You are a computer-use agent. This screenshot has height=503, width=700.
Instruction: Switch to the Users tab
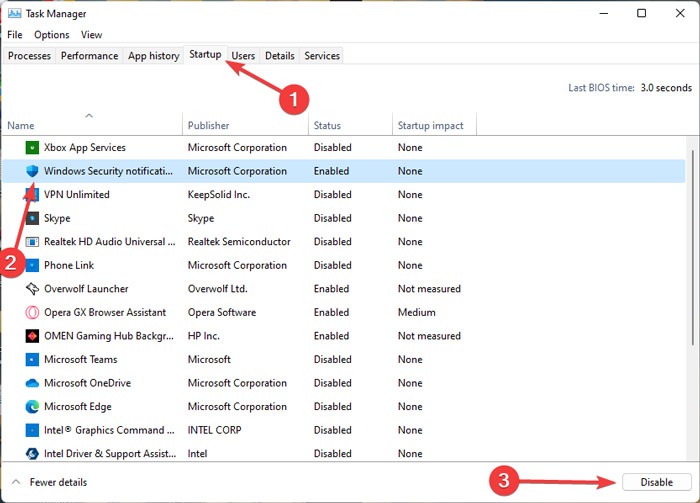click(243, 56)
